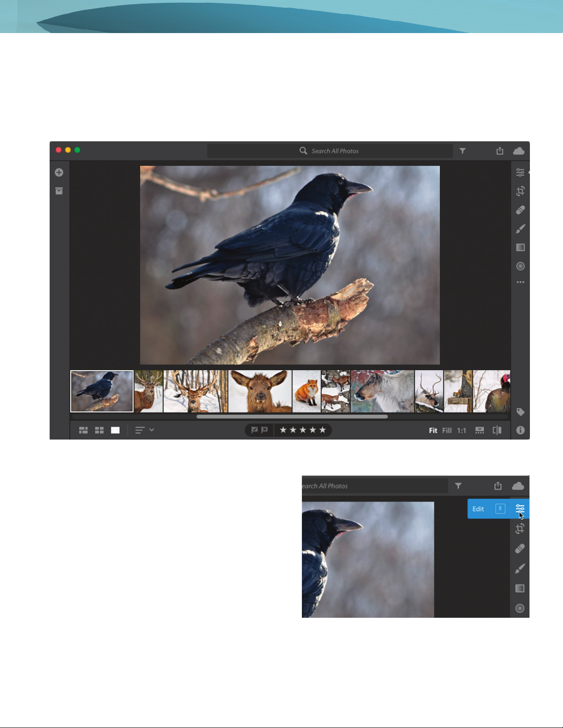Select the single orange fox thumbnail
Screen dimensions: 563x728
(307, 391)
